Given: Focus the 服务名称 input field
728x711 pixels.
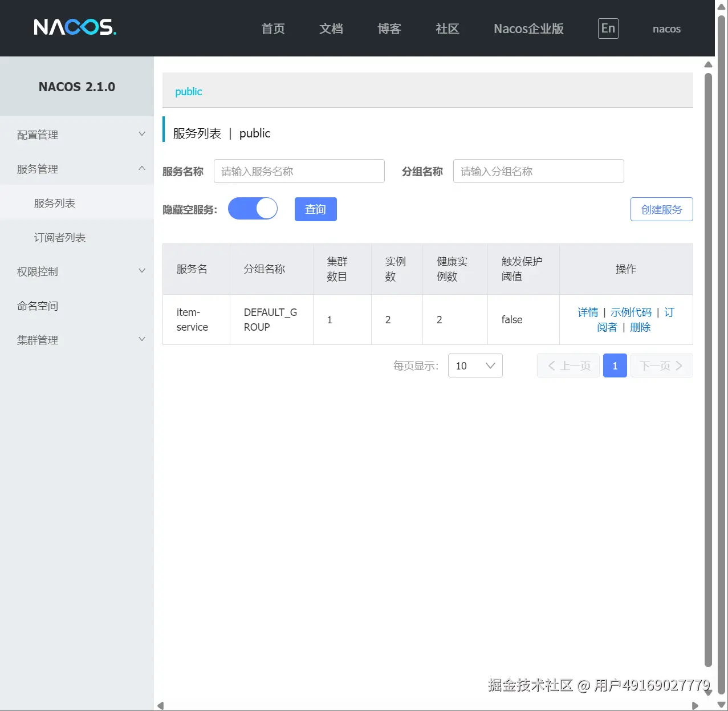Looking at the screenshot, I should (299, 171).
